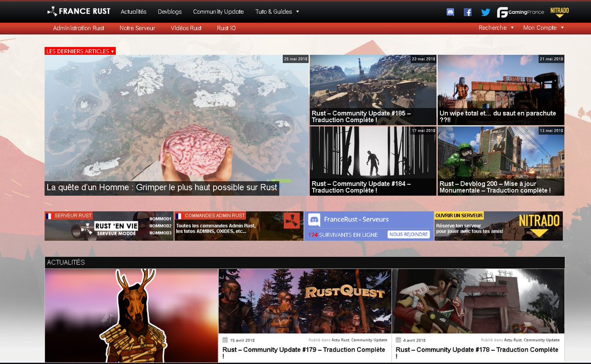Open Administration Rust in sub-navigation

[x=79, y=28]
